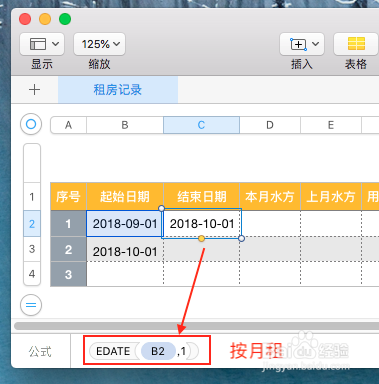
Task: Click the horizontal scrollbar
Action: tap(196, 326)
